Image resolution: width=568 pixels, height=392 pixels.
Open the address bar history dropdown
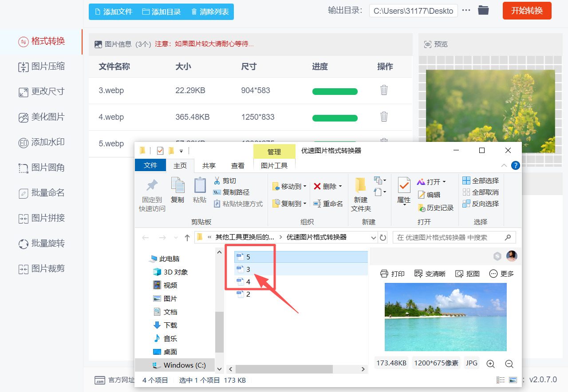(x=373, y=237)
